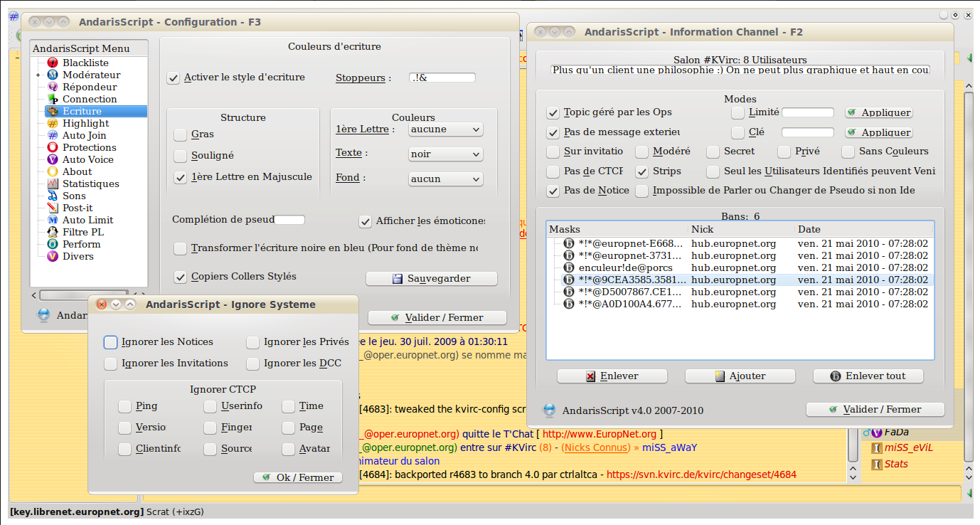Screen dimensions: 980x525
Task: Click the Enlever tout button
Action: (x=868, y=376)
